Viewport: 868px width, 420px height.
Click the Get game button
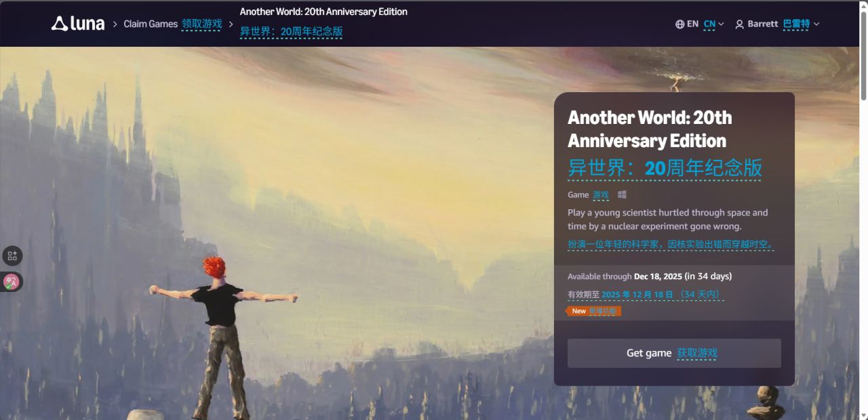tap(674, 353)
